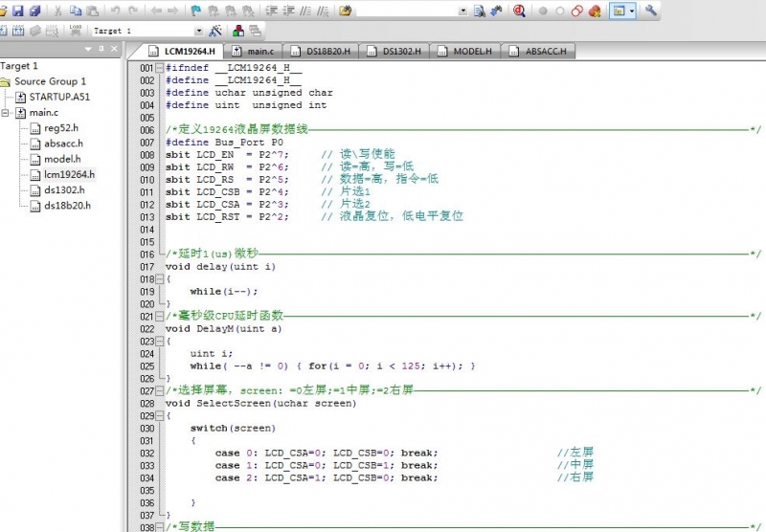Click the Manage Project Items colored blocks icon
Screen dimensions: 766x532
tap(237, 31)
